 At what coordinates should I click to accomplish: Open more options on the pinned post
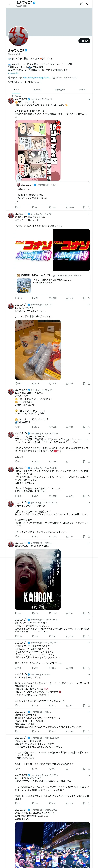(89, 99)
